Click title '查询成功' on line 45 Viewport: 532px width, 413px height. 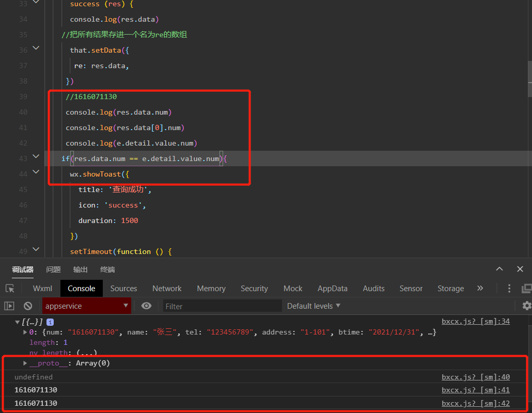pos(115,189)
